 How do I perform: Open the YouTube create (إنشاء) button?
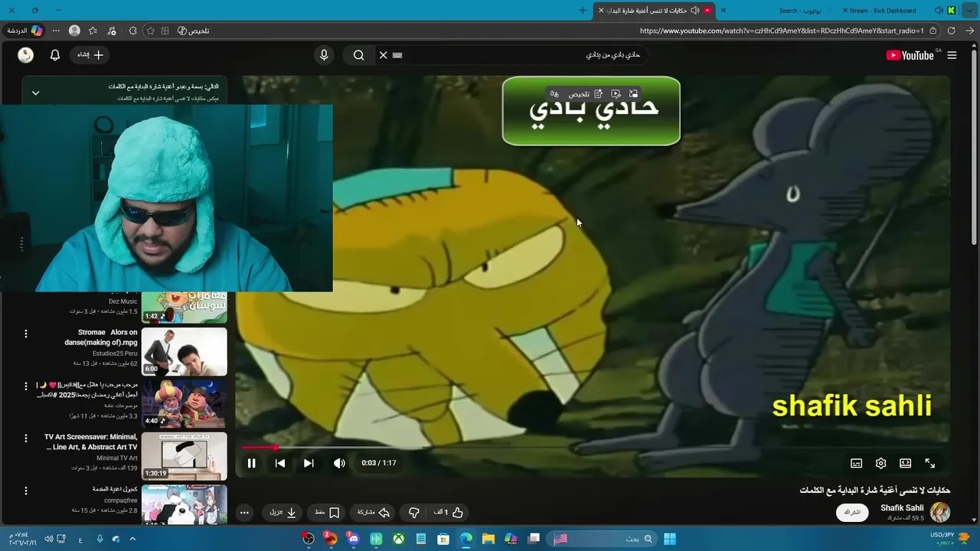pos(90,55)
